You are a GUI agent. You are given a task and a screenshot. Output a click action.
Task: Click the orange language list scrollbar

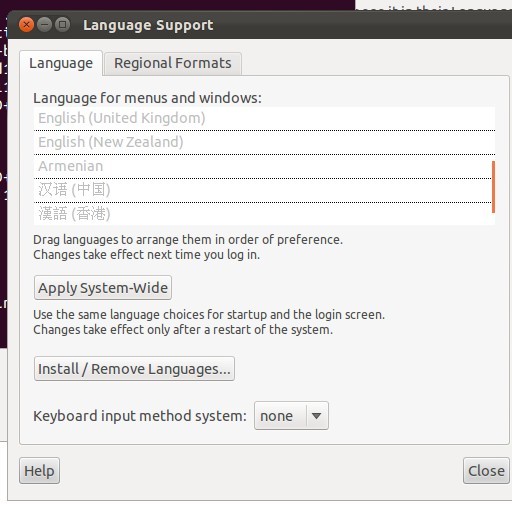[493, 187]
